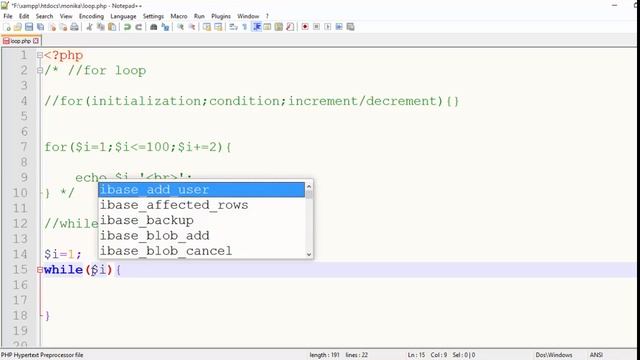This screenshot has width=640, height=360.
Task: Create a new file from toolbar
Action: 7,27
